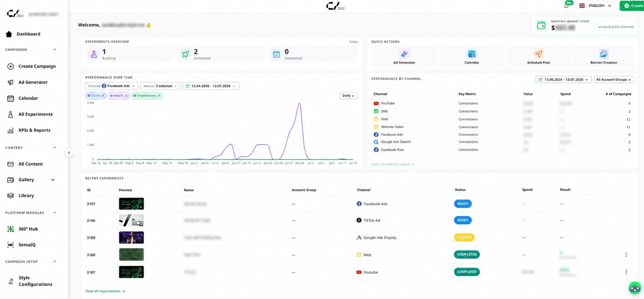Viewport: 644px width, 299px height.
Task: Open the Daily interval dropdown
Action: [x=349, y=96]
